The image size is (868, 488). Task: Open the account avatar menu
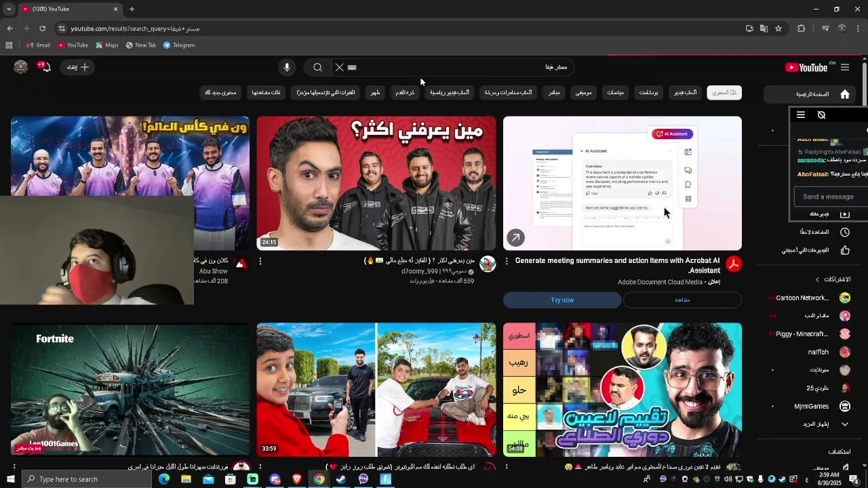(x=21, y=67)
